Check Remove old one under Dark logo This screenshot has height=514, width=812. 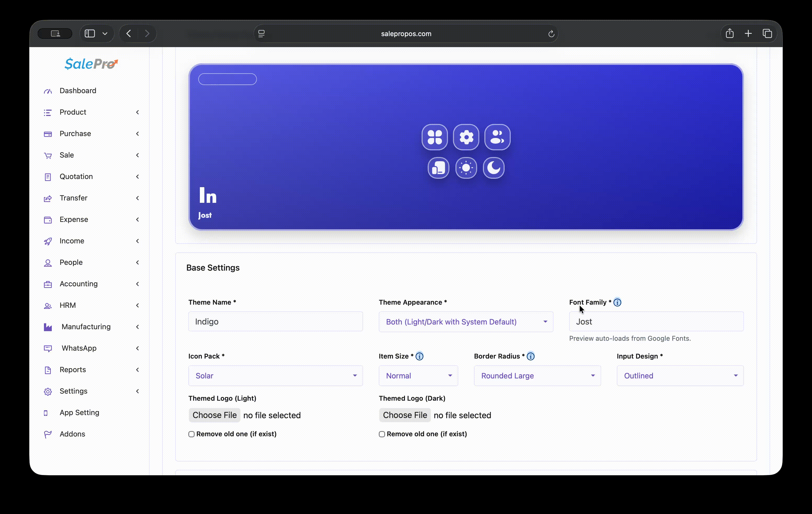[382, 434]
